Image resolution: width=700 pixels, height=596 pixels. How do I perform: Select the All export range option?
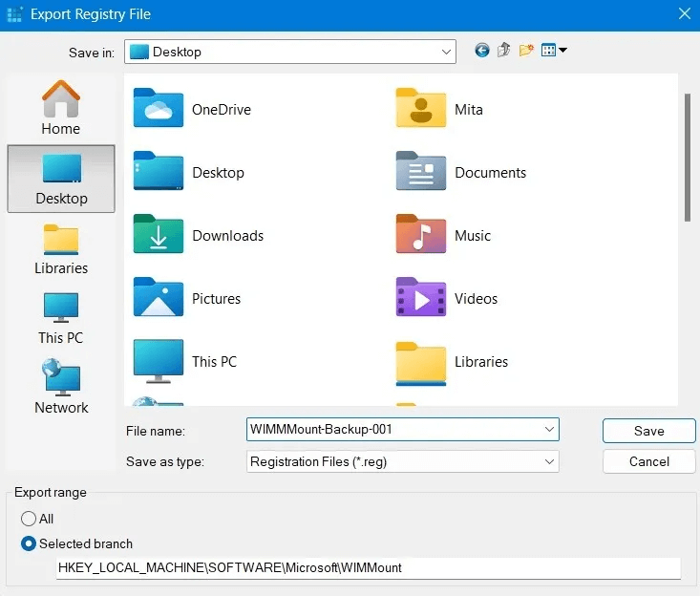click(29, 519)
